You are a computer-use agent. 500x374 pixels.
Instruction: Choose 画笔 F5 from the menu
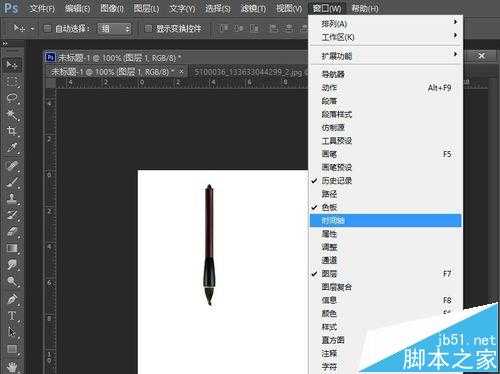(x=386, y=154)
